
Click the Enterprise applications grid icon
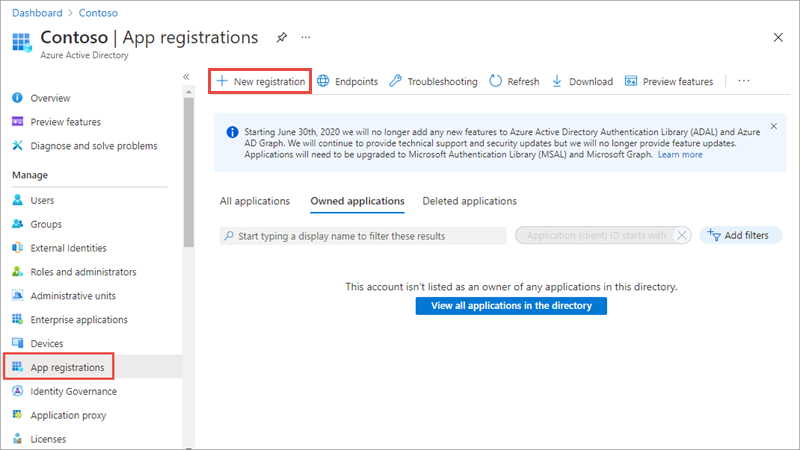pyautogui.click(x=17, y=319)
